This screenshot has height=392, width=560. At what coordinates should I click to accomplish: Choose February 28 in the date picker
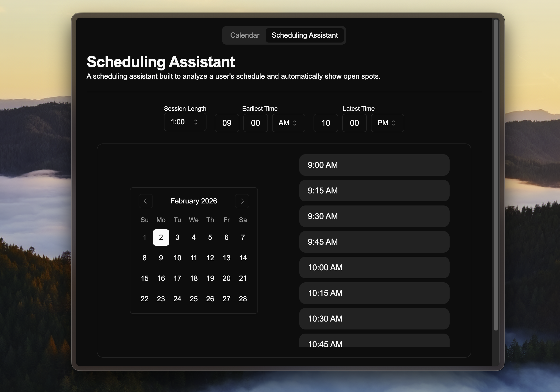pos(243,299)
